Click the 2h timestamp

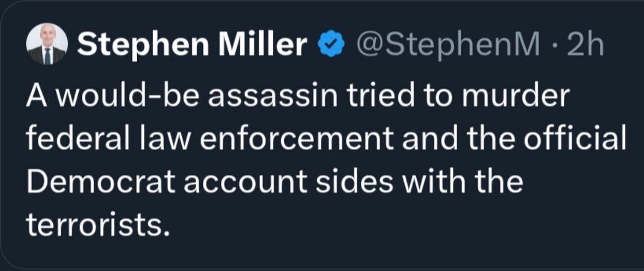coord(586,45)
